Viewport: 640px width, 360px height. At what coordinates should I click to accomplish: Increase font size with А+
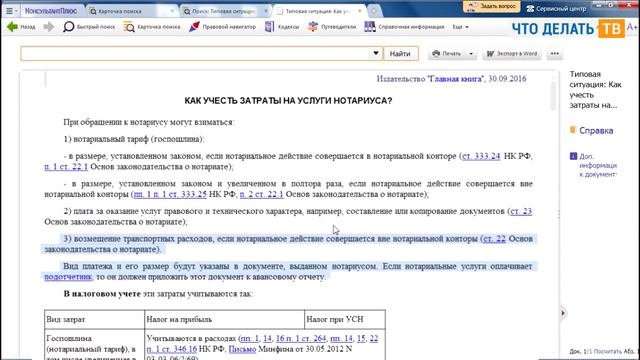tap(632, 27)
